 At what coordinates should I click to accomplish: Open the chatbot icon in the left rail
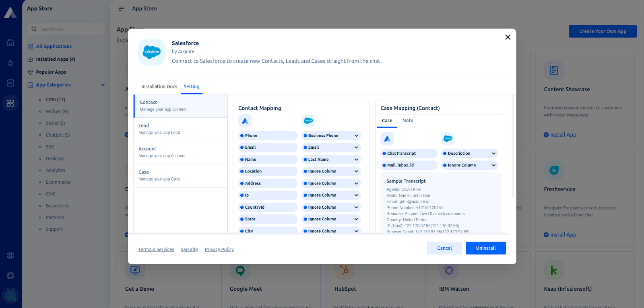(x=10, y=63)
